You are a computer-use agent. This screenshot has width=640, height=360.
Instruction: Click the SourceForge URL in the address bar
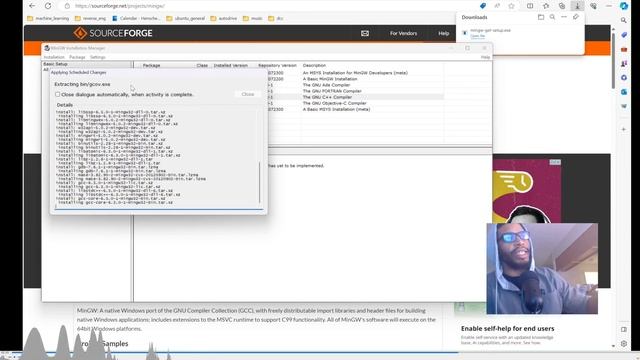[x=120, y=6]
